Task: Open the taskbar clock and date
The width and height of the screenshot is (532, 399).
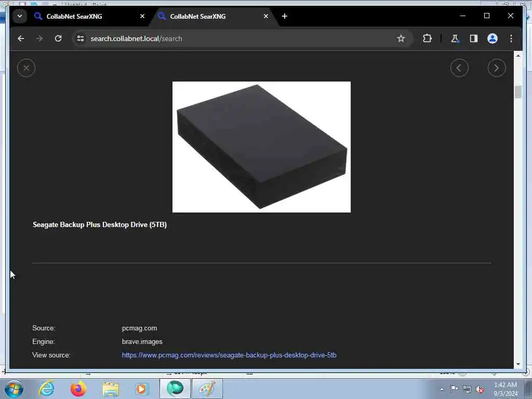Action: tap(506, 389)
